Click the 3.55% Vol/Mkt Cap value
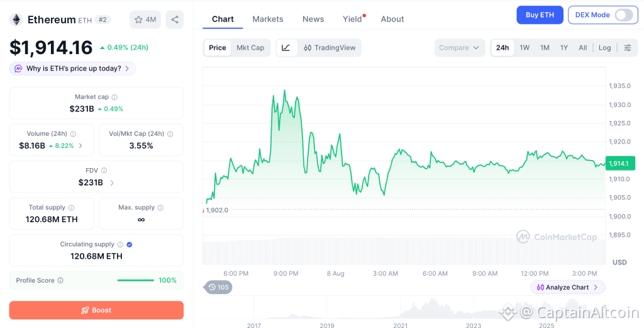This screenshot has height=328, width=644. (x=141, y=145)
